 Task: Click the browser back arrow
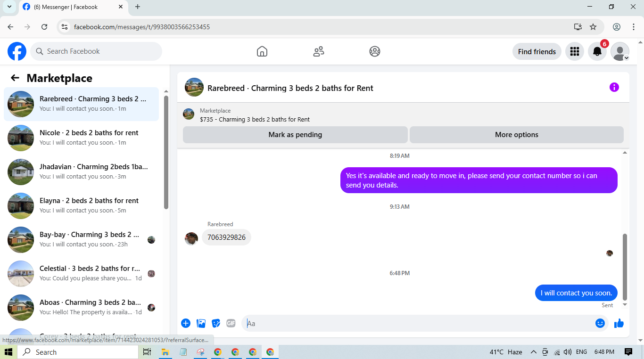click(x=10, y=27)
